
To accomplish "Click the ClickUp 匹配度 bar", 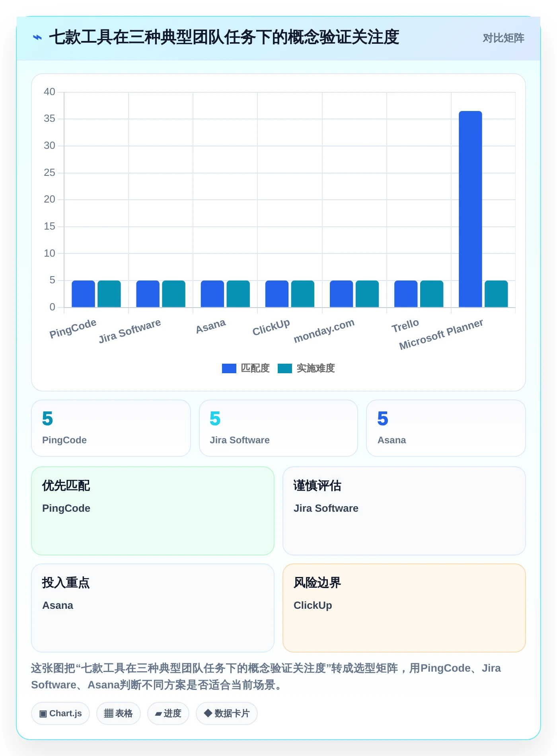I will [x=277, y=294].
